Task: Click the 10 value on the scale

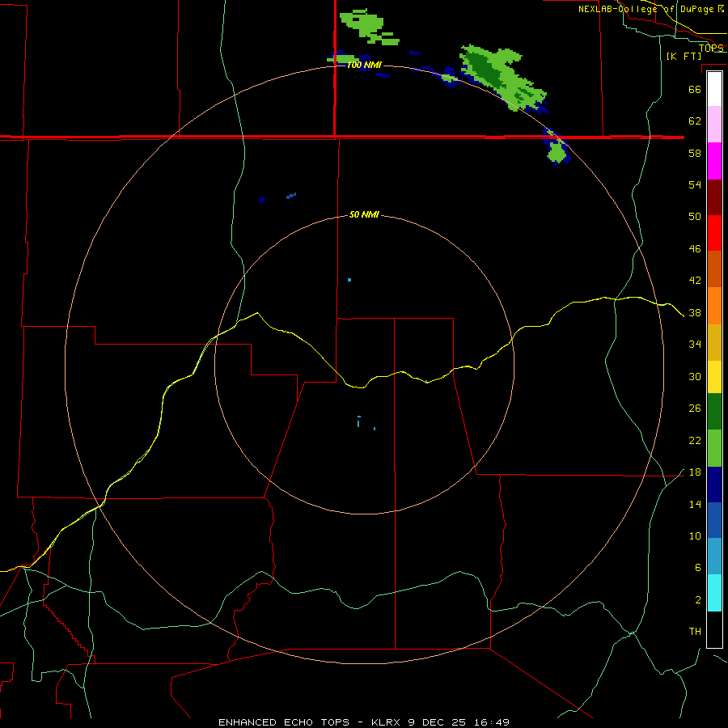Action: (x=695, y=536)
